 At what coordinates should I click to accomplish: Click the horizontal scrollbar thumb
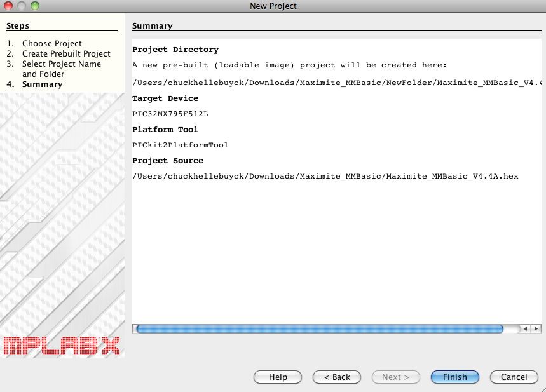click(320, 328)
